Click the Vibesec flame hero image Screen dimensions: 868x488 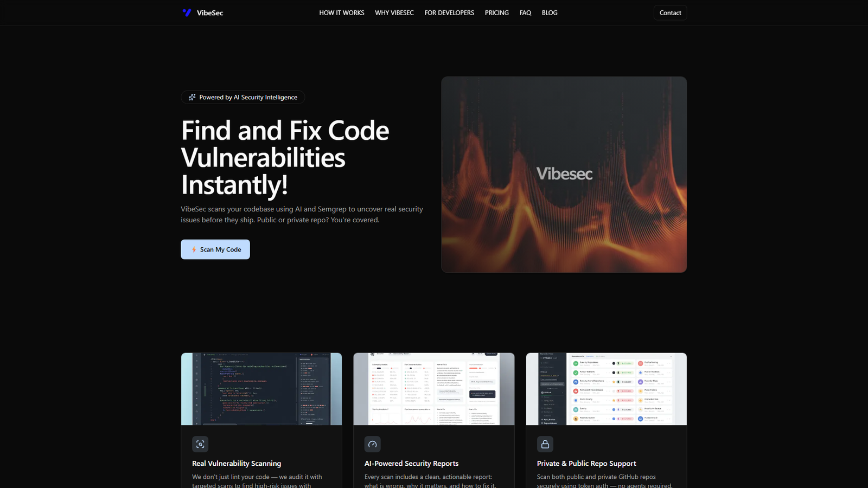564,174
